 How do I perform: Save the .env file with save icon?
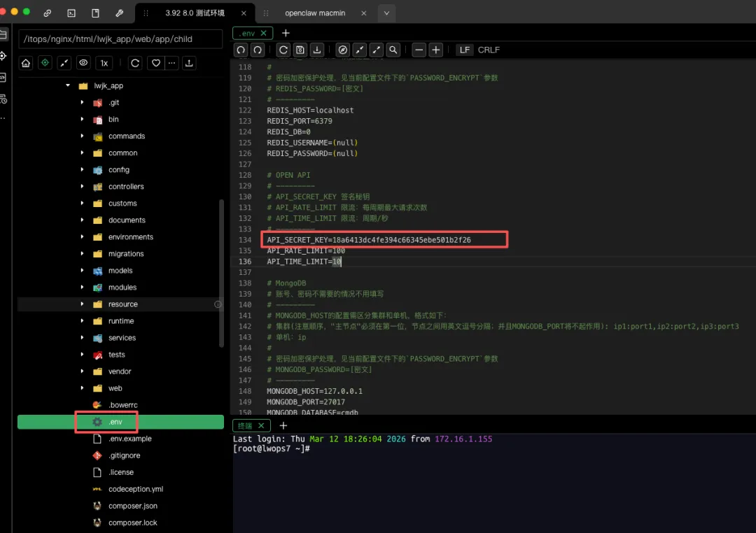[x=300, y=50]
